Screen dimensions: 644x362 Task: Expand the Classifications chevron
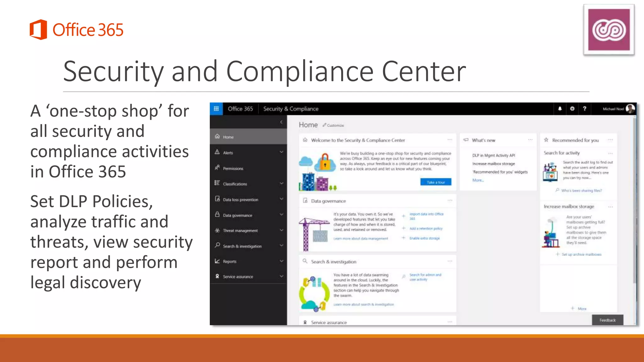point(281,183)
